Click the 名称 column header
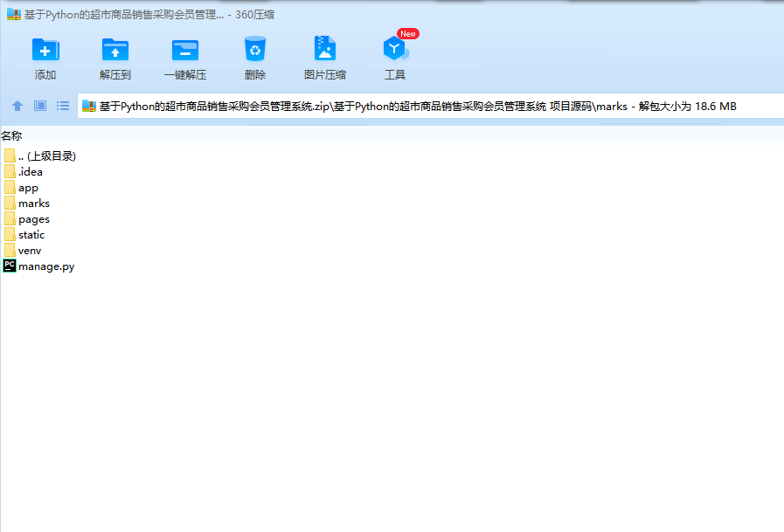Viewport: 784px width, 532px height. pyautogui.click(x=11, y=136)
